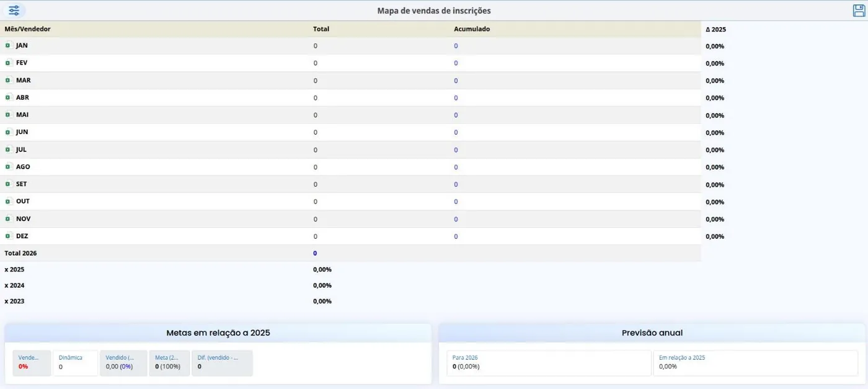The height and width of the screenshot is (389, 868).
Task: Open the filter settings sliders icon
Action: pyautogui.click(x=14, y=11)
